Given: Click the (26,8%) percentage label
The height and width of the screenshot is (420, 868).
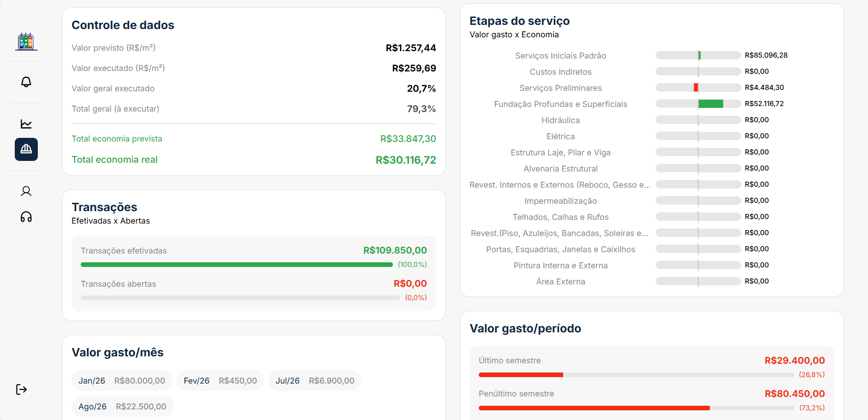Looking at the screenshot, I should (812, 375).
